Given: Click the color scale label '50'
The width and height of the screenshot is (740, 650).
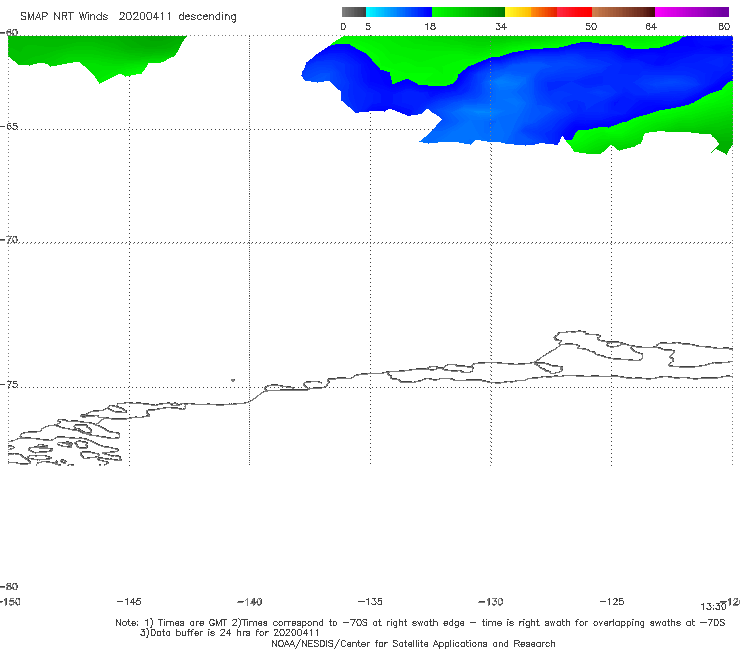Looking at the screenshot, I should pos(591,26).
